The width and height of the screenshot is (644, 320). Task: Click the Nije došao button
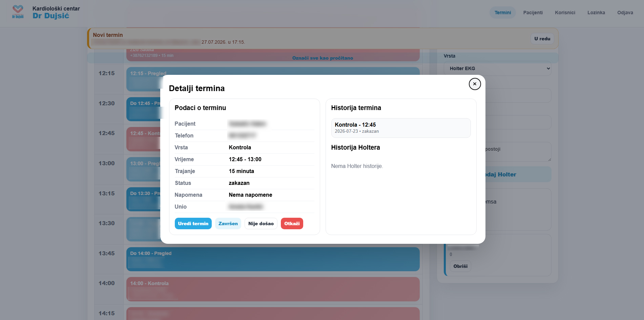[261, 223]
